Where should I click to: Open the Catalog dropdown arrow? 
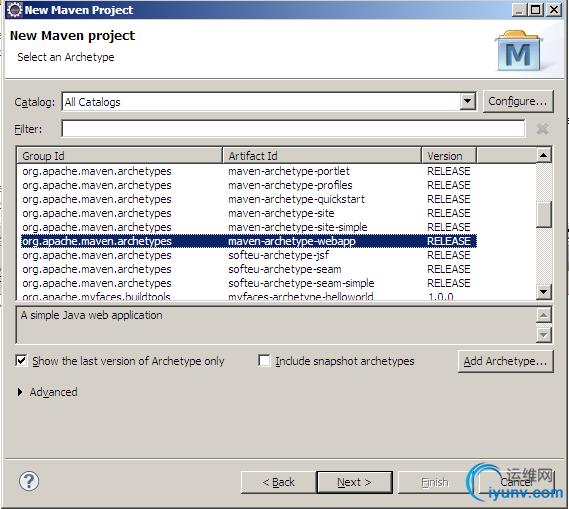click(468, 102)
